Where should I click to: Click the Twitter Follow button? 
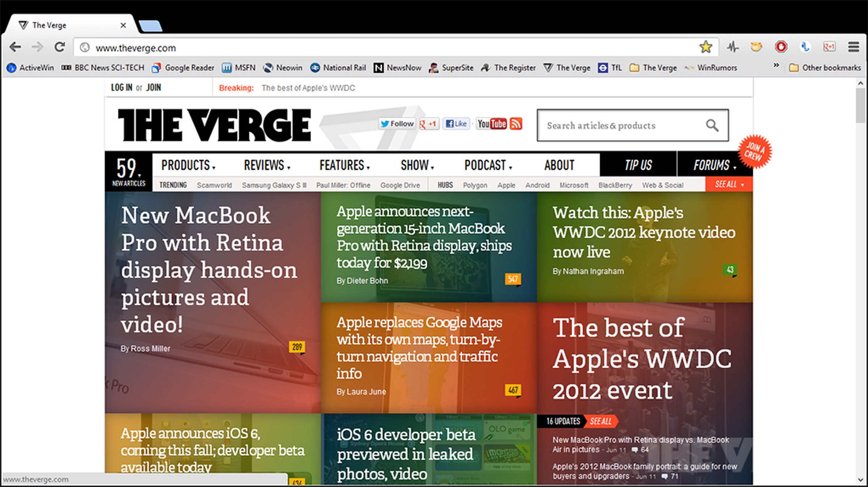click(x=397, y=124)
